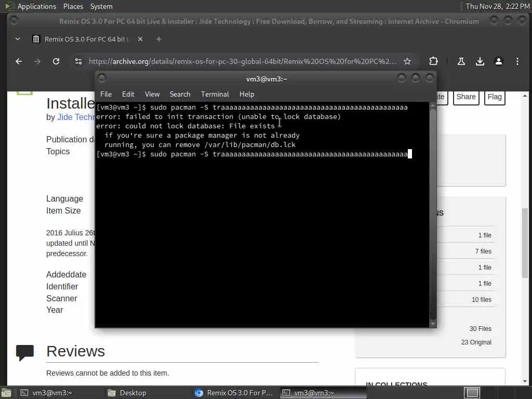Click the db.lck path line in terminal
Viewport: 532px width, 399px height.
[200, 145]
